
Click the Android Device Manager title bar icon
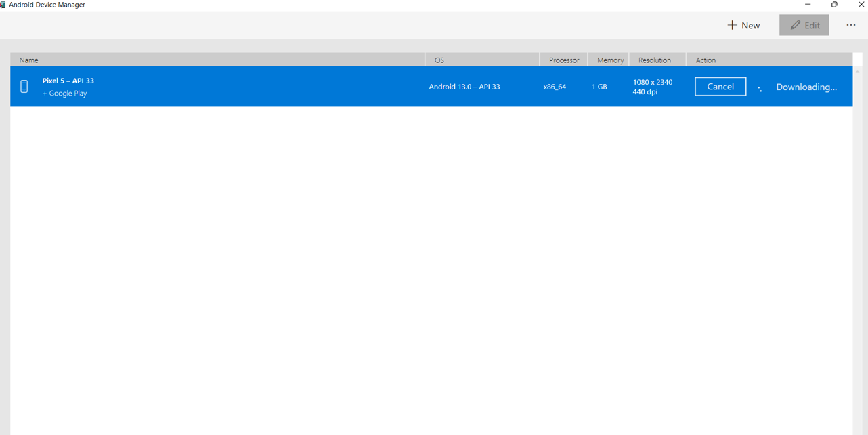(x=3, y=5)
